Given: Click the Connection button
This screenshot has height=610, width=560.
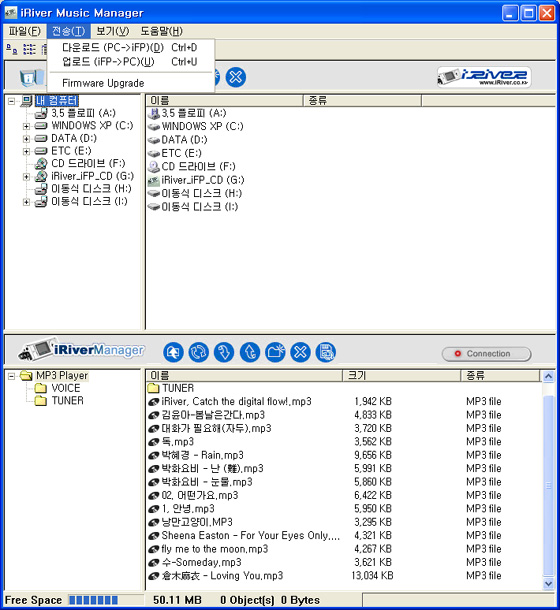Looking at the screenshot, I should 486,354.
